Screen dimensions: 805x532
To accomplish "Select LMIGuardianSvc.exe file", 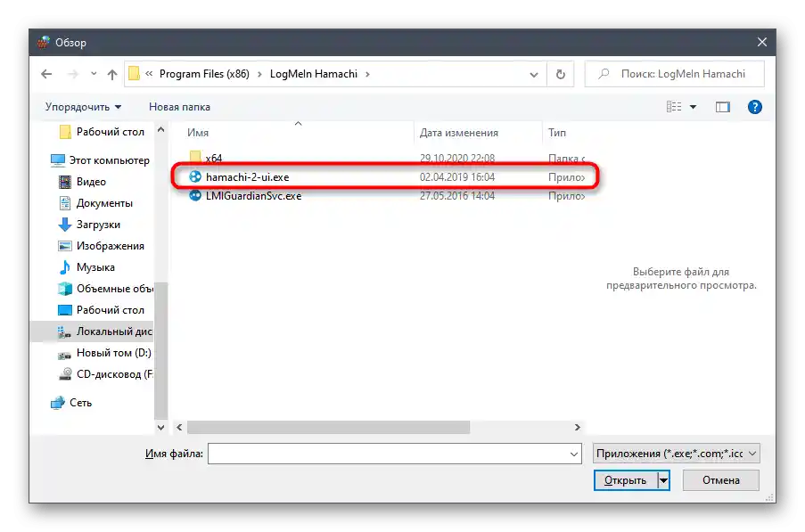I will click(x=253, y=196).
